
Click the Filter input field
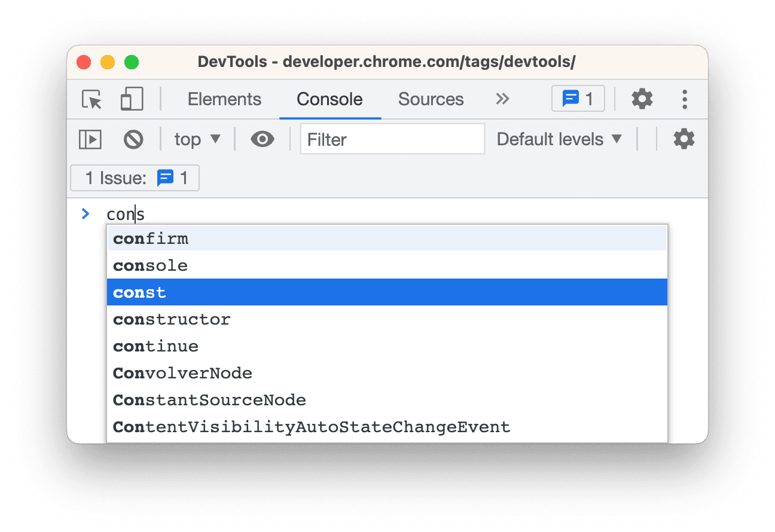(392, 139)
